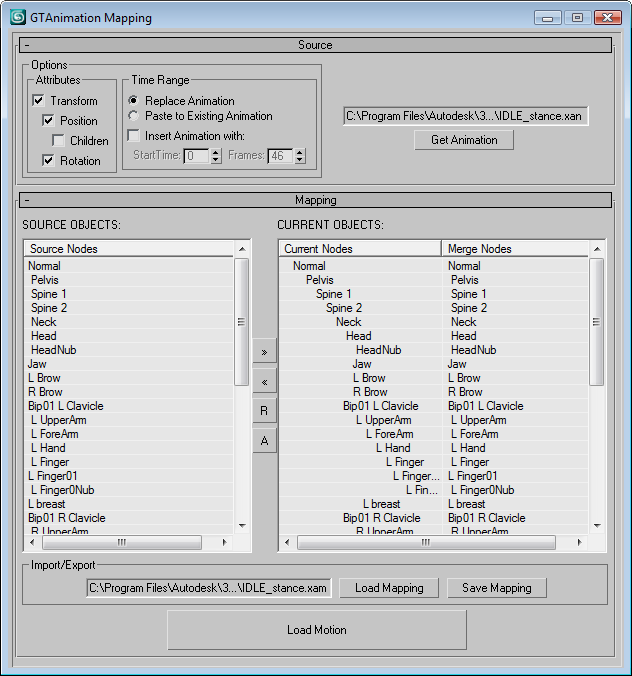
Task: Click the » map-right arrow button
Action: tap(264, 352)
